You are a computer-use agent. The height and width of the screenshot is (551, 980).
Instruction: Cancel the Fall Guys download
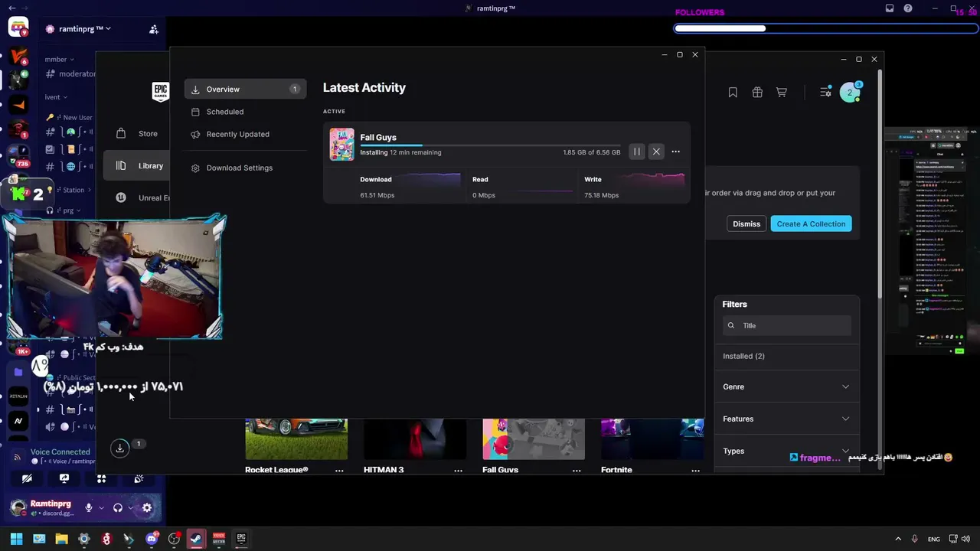click(x=656, y=152)
